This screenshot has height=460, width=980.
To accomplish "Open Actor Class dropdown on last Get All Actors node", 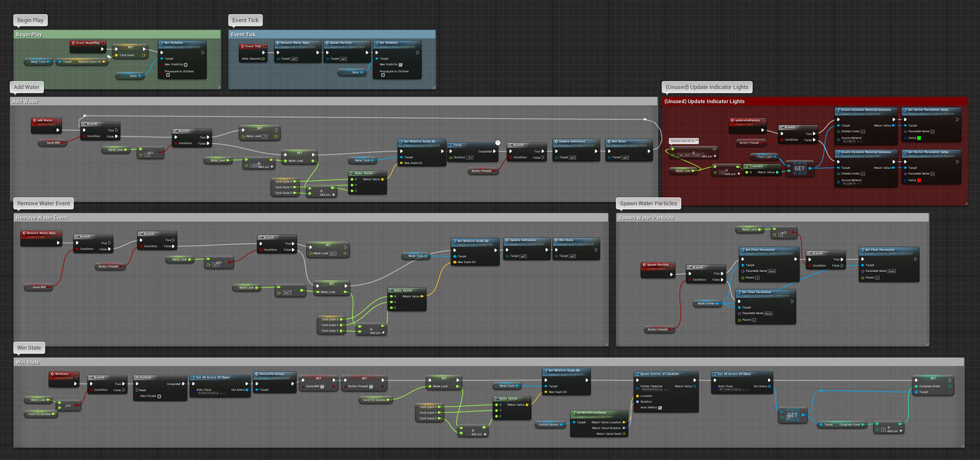I will pyautogui.click(x=729, y=390).
